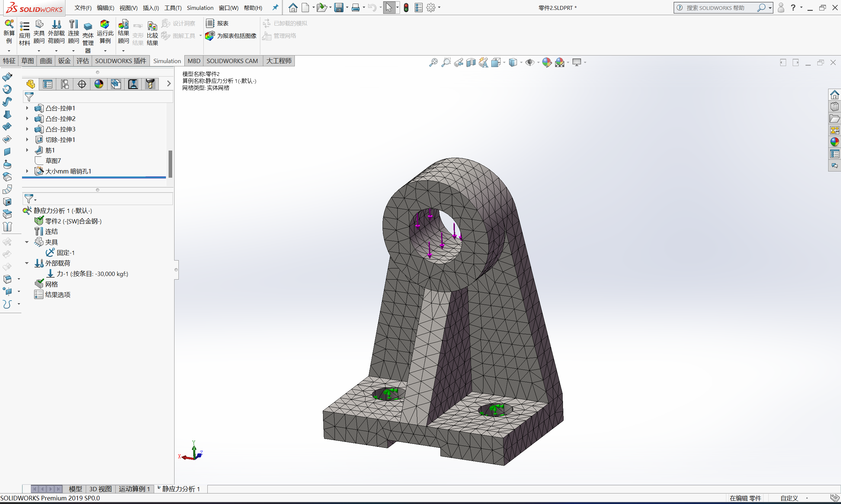Click the Run This Study (运行此算例) icon

[x=105, y=24]
